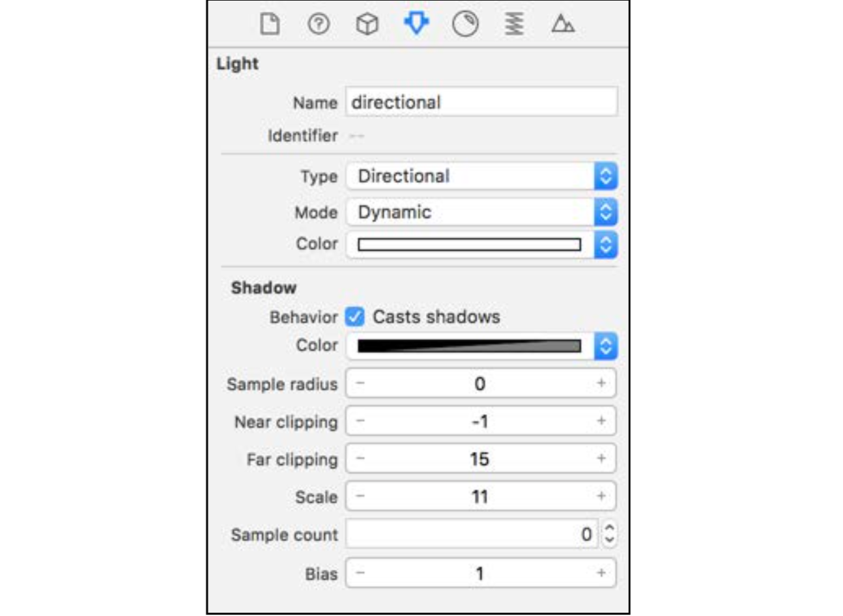This screenshot has width=843, height=616.
Task: Click the Name field containing directional
Action: 481,102
